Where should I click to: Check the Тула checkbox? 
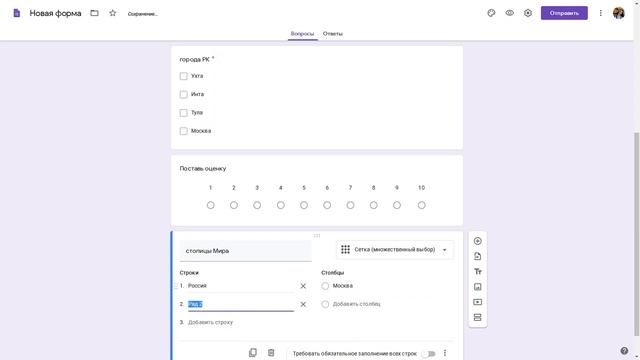(x=184, y=113)
